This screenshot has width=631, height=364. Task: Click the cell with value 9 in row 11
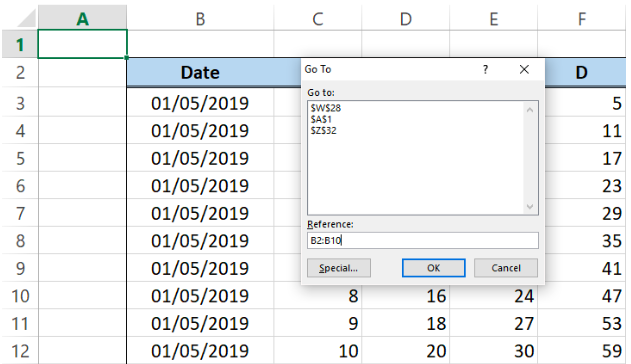(x=318, y=323)
